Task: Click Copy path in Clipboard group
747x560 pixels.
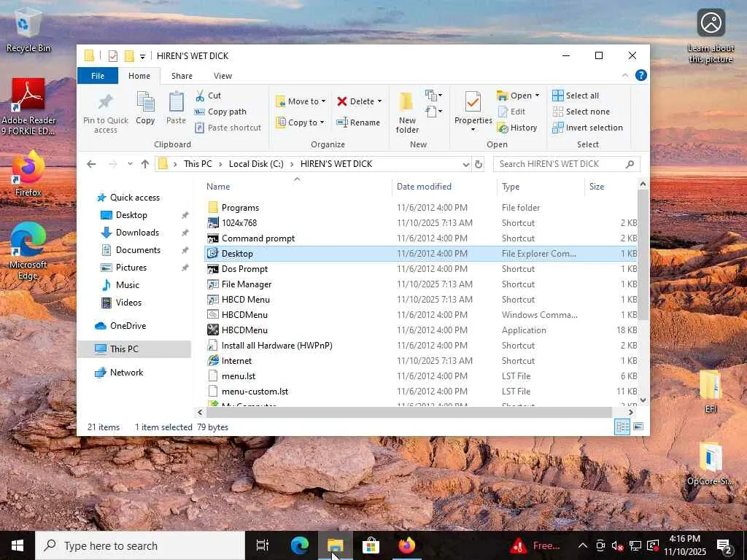Action: [220, 112]
